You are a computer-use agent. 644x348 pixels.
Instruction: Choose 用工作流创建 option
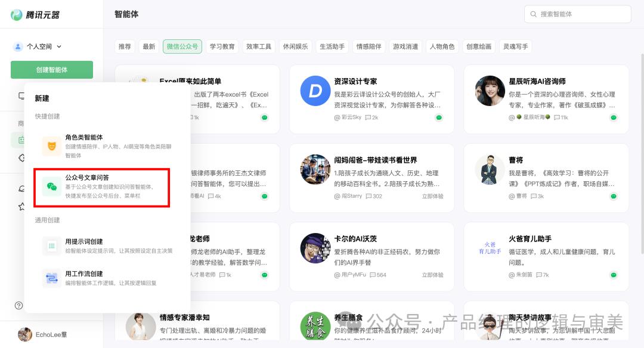[107, 278]
